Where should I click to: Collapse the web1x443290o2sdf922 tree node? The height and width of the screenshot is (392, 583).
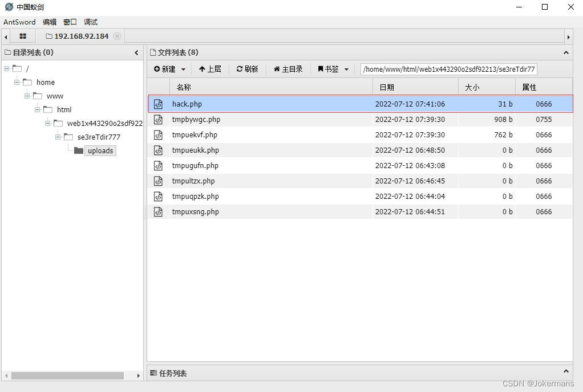pos(47,123)
